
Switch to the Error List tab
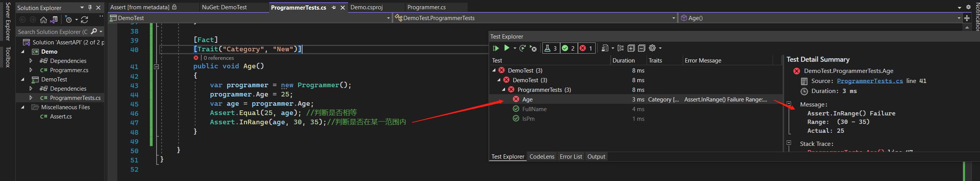571,157
